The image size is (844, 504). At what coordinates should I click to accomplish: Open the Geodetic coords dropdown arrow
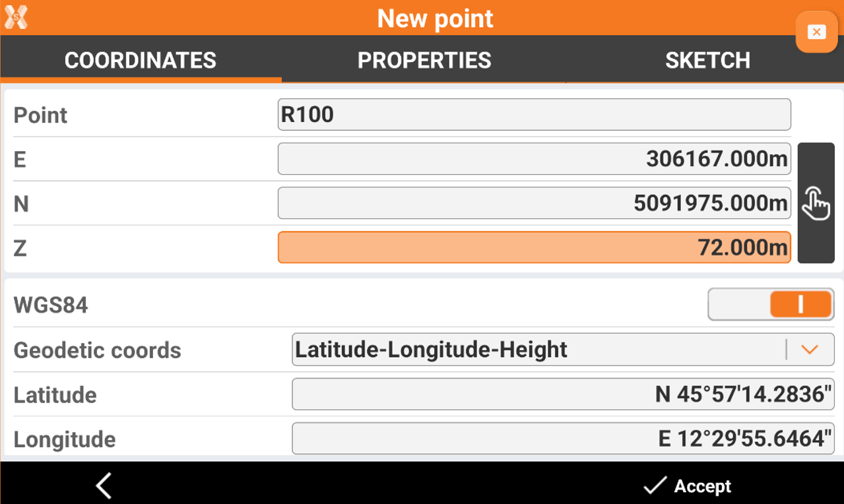(x=809, y=350)
